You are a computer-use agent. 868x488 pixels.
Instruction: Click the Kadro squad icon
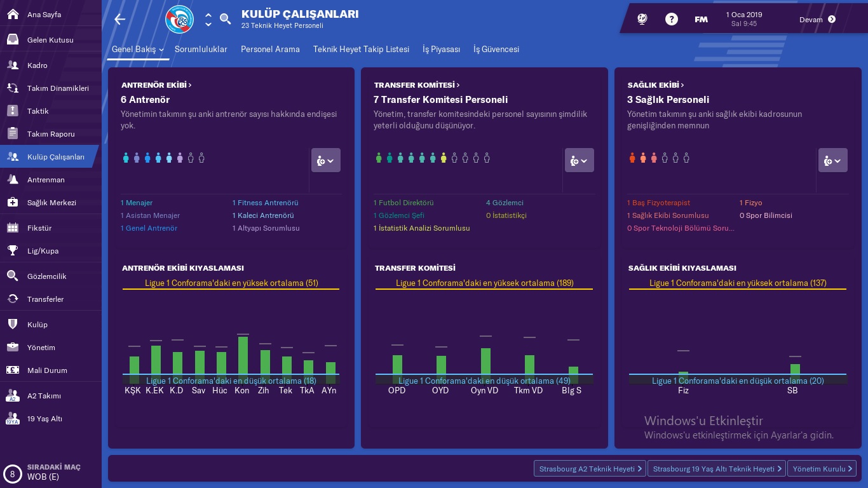click(12, 65)
